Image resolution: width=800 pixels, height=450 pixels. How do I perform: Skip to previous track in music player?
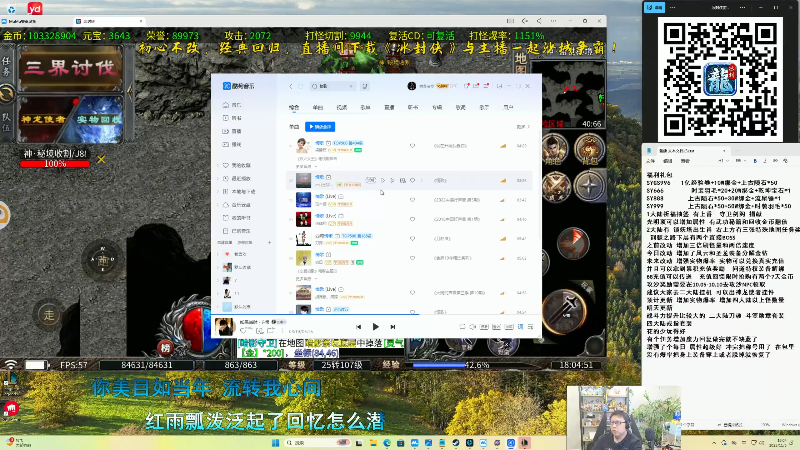coord(359,327)
